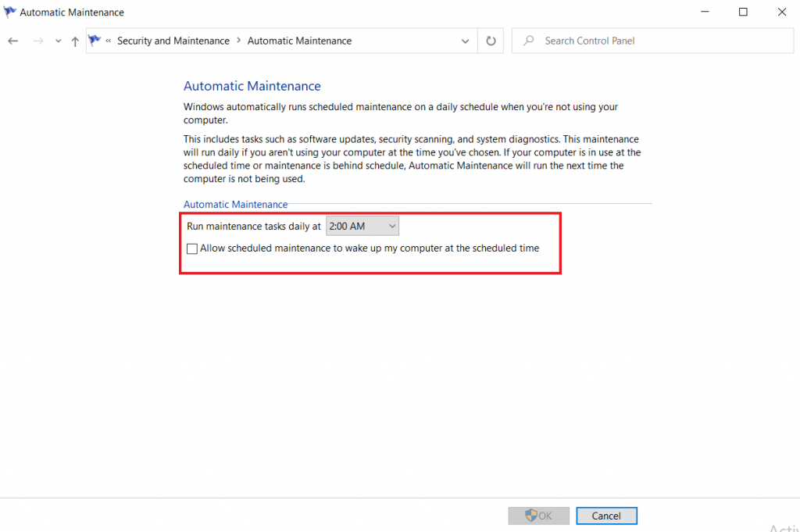This screenshot has height=532, width=800.
Task: Click the OK button with shield
Action: (539, 516)
